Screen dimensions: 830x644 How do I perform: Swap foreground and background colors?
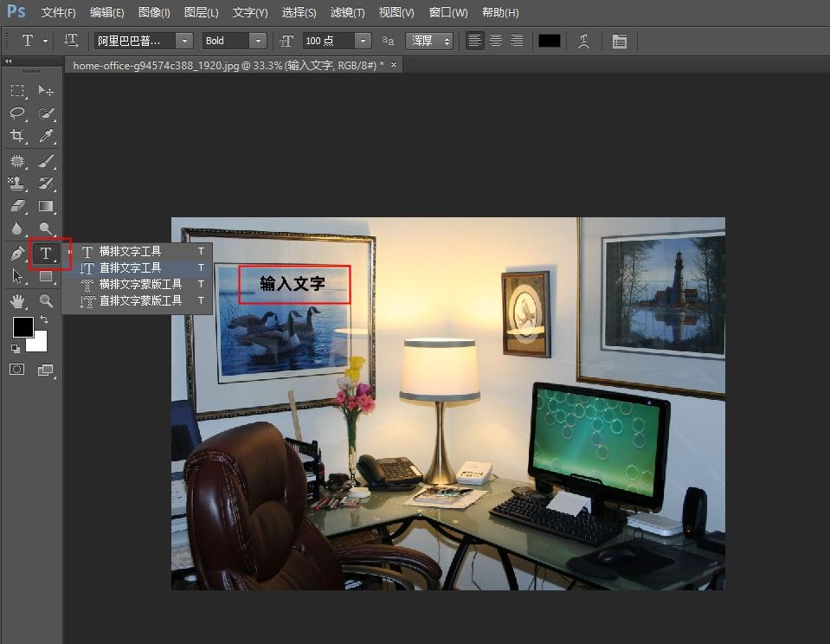pos(43,320)
